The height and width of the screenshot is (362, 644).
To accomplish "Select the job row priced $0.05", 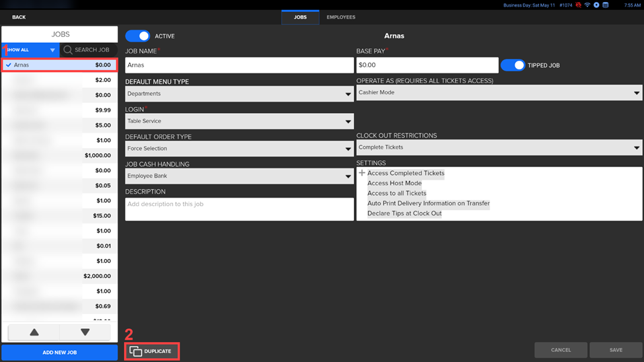I will 59,186.
